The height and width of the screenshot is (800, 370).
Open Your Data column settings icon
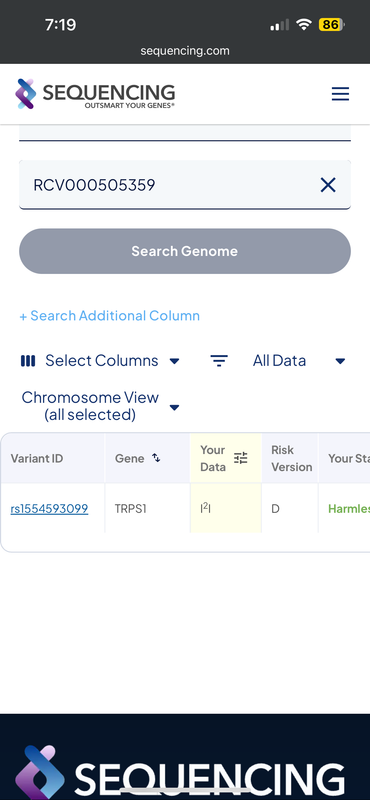coord(240,458)
